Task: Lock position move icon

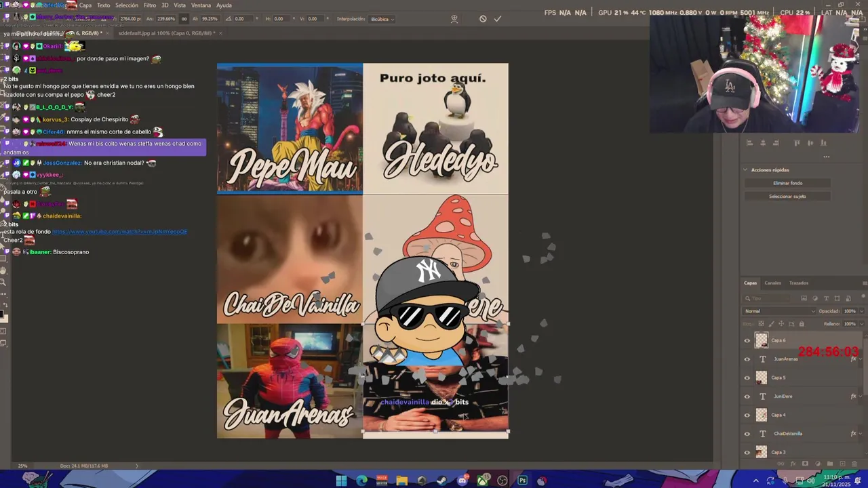Action: coord(781,324)
